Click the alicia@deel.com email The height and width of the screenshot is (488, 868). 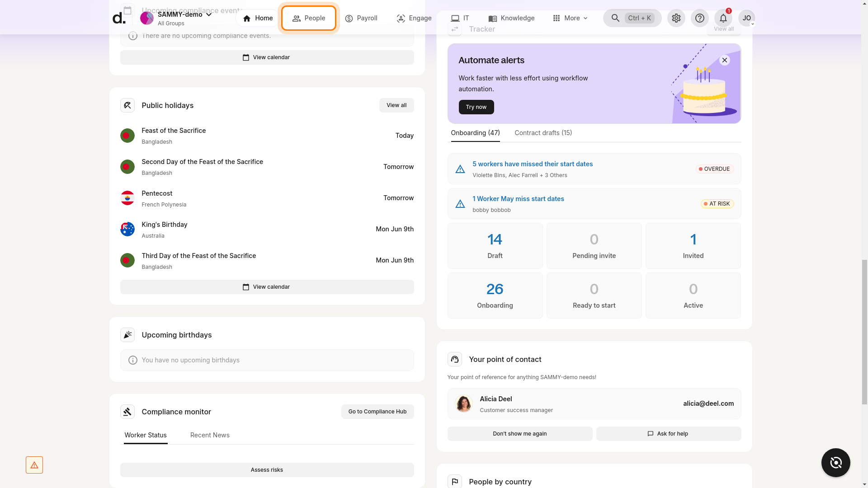708,404
